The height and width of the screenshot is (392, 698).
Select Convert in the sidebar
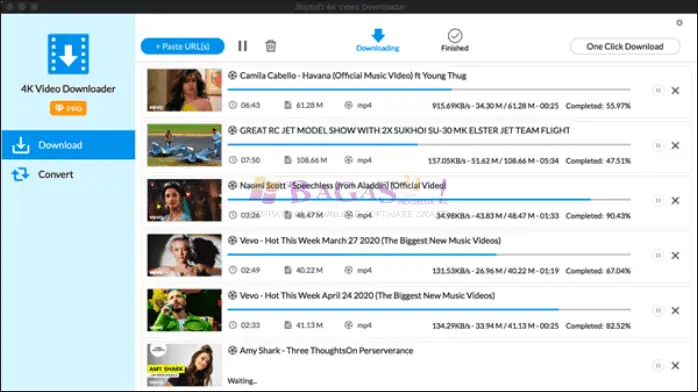click(x=68, y=174)
